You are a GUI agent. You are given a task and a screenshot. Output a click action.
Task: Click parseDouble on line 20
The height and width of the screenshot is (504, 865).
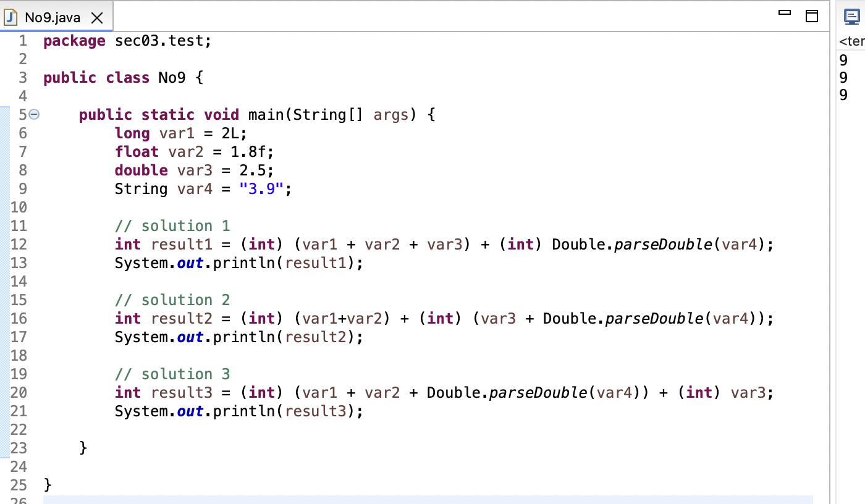pos(538,393)
